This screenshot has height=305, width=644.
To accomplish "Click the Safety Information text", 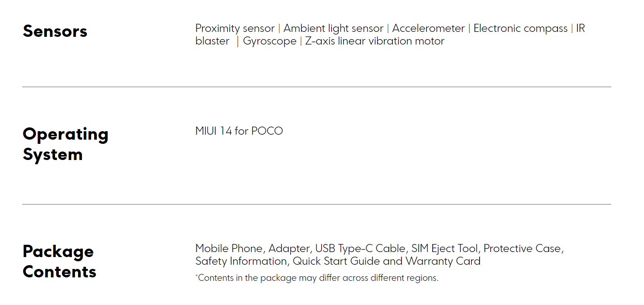I will coord(241,261).
